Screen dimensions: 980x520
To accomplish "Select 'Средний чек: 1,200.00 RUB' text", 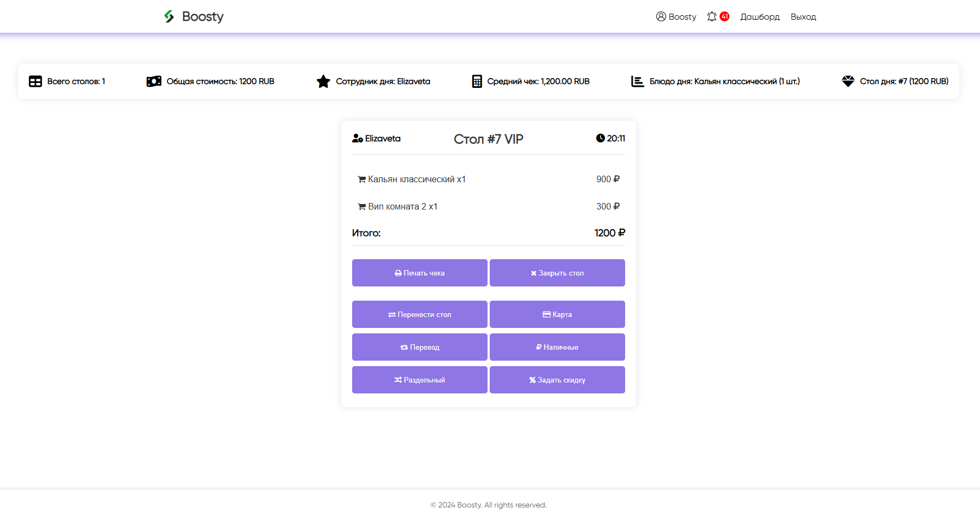I will (538, 81).
